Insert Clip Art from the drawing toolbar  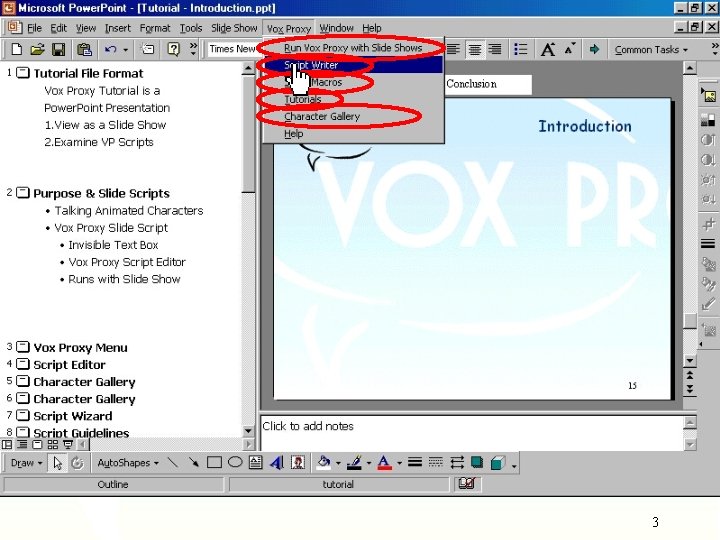point(298,463)
